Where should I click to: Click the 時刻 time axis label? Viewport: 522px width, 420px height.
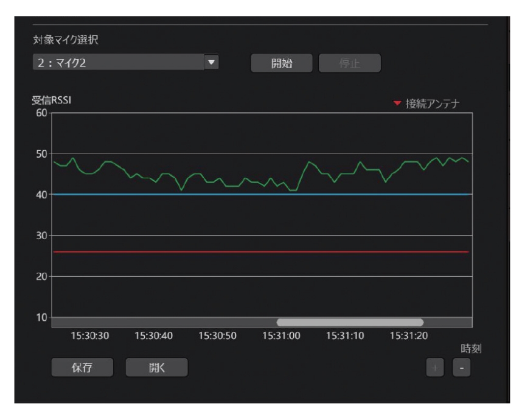(x=470, y=348)
